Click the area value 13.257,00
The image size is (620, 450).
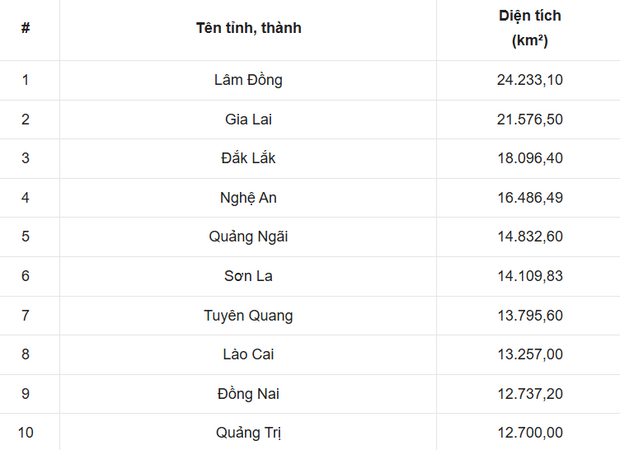529,354
